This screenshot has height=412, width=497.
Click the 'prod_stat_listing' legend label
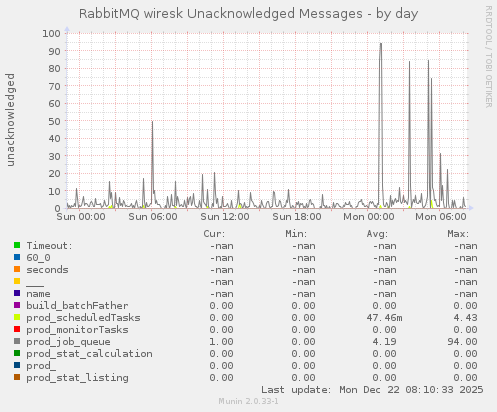tap(77, 378)
